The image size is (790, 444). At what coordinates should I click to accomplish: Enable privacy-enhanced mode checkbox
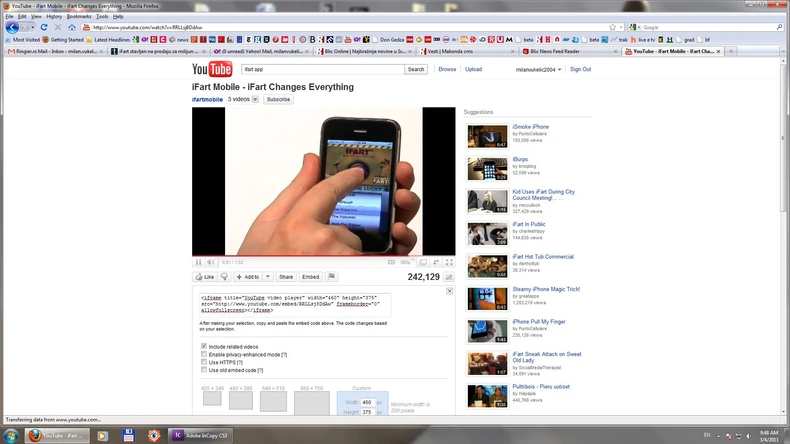[x=204, y=354]
